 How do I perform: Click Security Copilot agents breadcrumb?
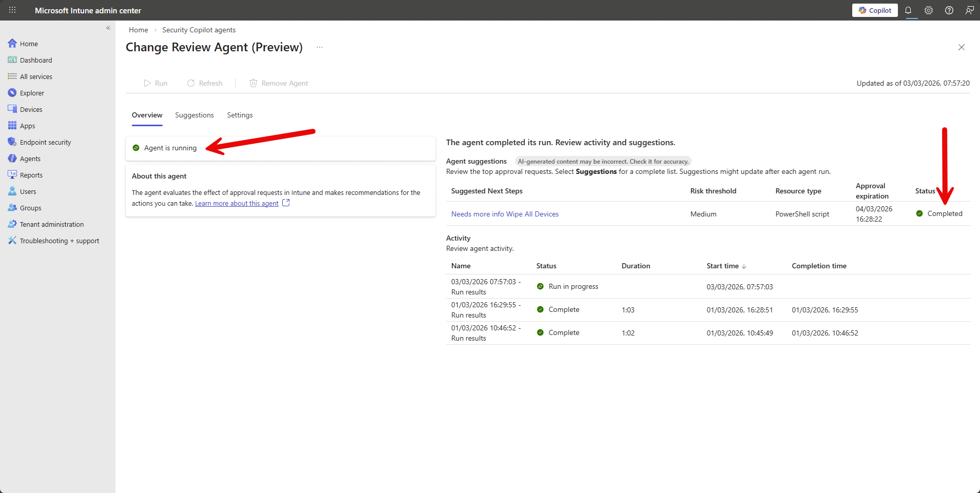(199, 30)
